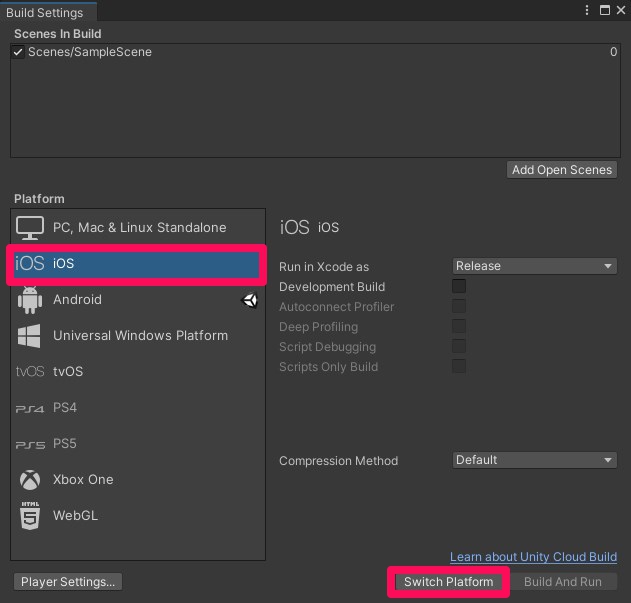Screen dimensions: 631x603
Task: Choose PC, Mac & Linux Standalone platform
Action: click(138, 227)
